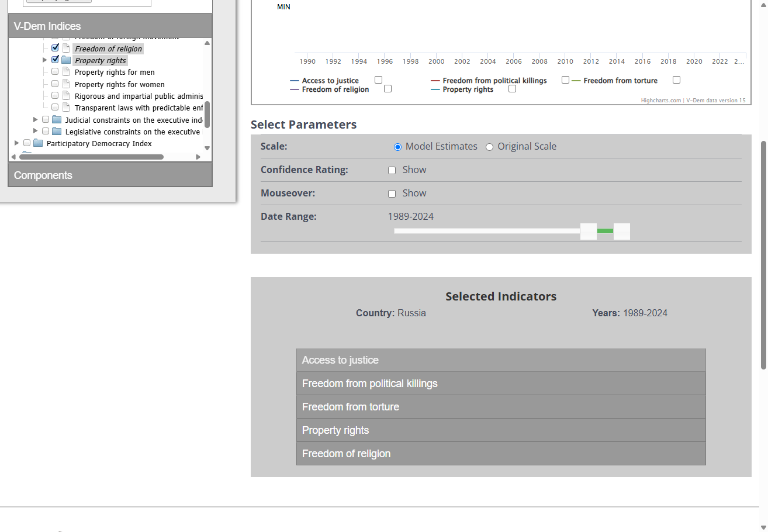Viewport: 768px width, 532px height.
Task: Select the Original Scale radio button
Action: click(x=490, y=147)
